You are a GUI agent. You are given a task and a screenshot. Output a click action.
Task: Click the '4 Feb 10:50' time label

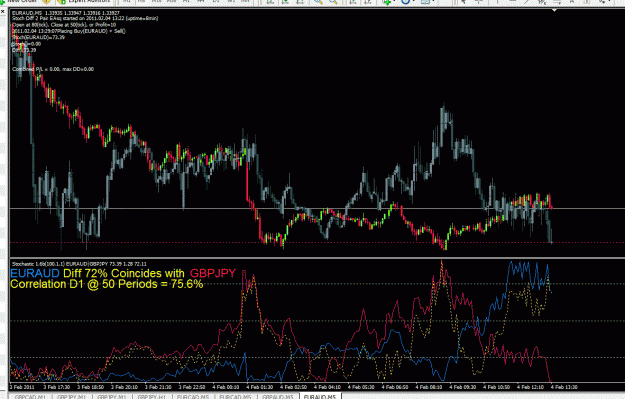point(497,387)
